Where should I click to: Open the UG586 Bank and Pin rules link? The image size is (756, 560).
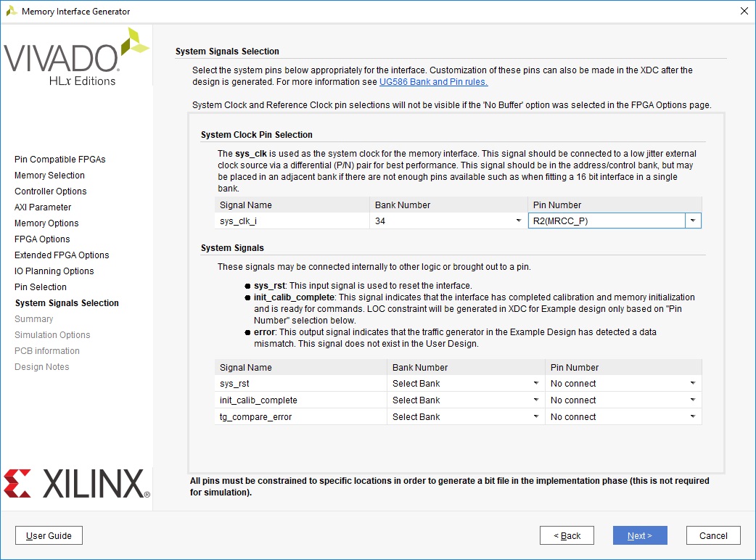coord(433,82)
